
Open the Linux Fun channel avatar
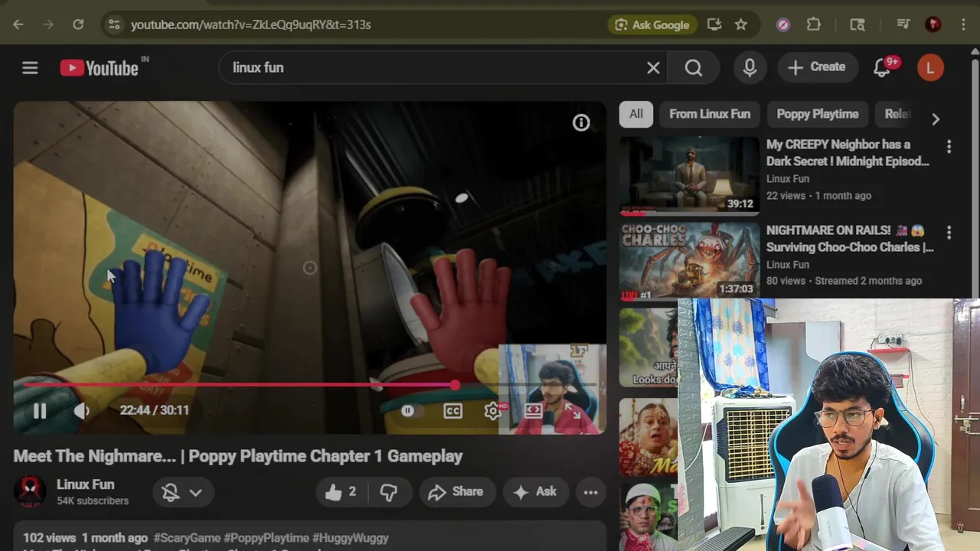point(30,492)
